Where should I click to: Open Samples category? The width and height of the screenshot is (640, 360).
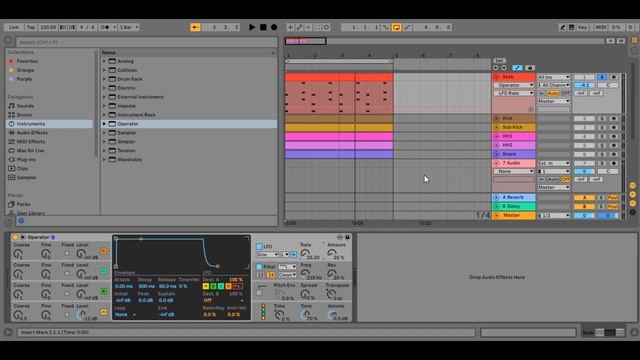[26, 178]
